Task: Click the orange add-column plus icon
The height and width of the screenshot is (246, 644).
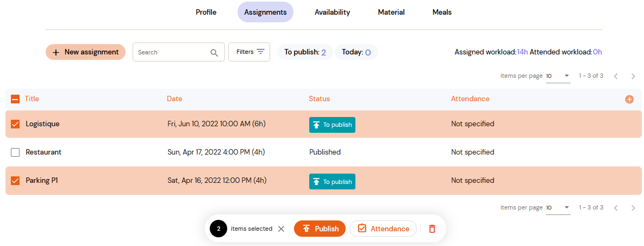Action: coord(629,99)
